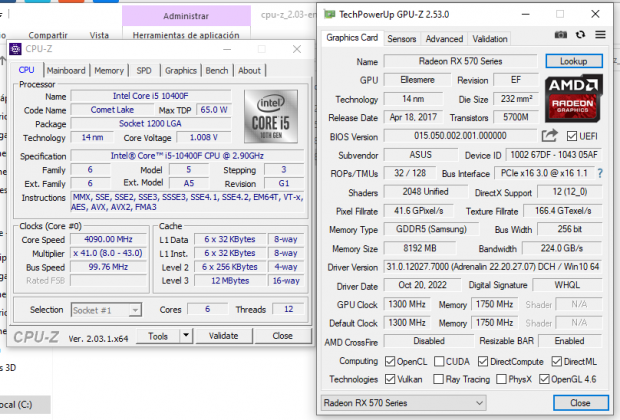Open the Vista tab in Explorer
This screenshot has height=420, width=620.
pos(99,35)
